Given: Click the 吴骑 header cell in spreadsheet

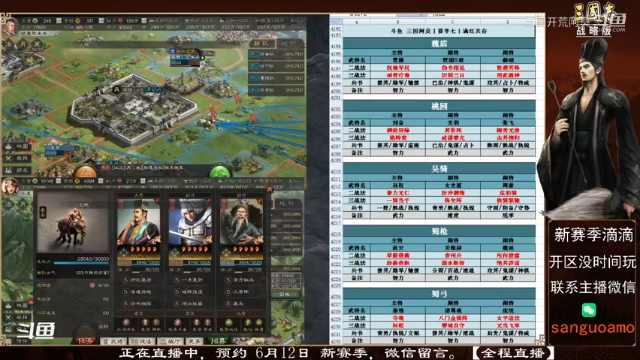Looking at the screenshot, I should (439, 169).
